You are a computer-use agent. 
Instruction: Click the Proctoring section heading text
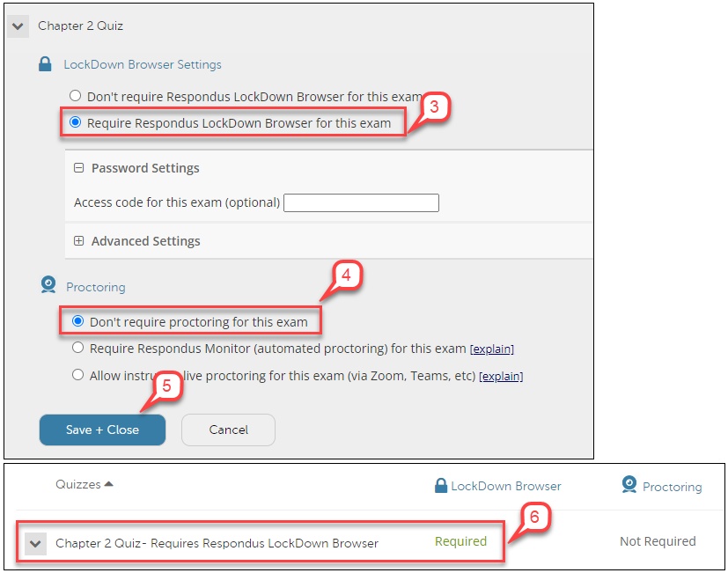[96, 287]
